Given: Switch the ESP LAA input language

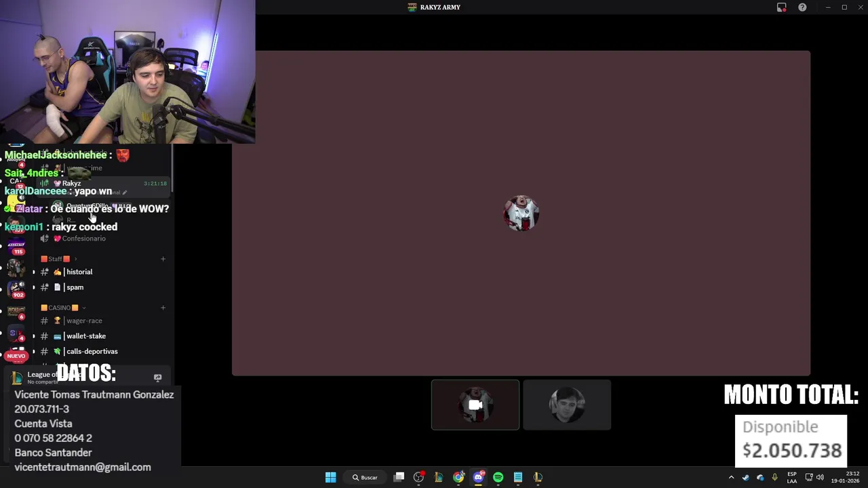Looking at the screenshot, I should (792, 477).
